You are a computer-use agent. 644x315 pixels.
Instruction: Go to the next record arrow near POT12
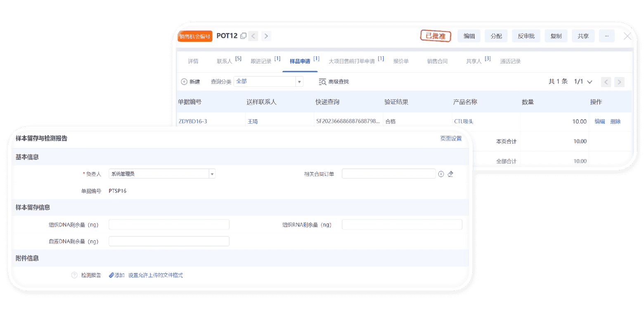pos(266,36)
